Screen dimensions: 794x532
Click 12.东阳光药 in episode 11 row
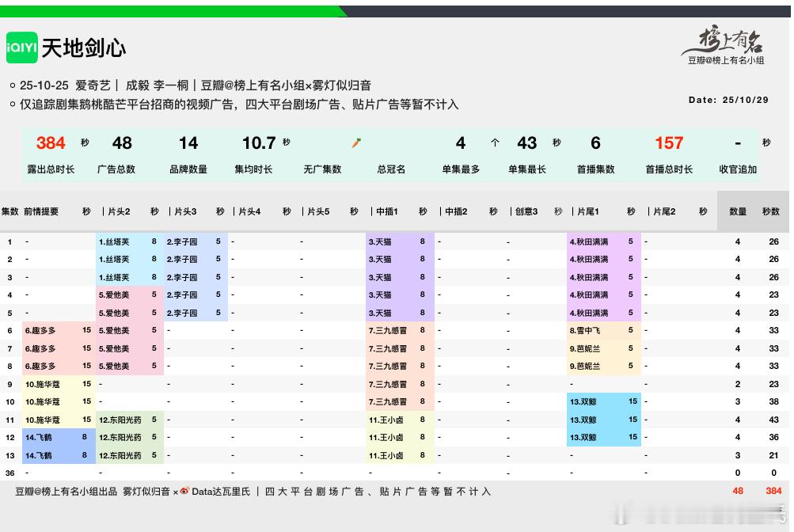[120, 420]
